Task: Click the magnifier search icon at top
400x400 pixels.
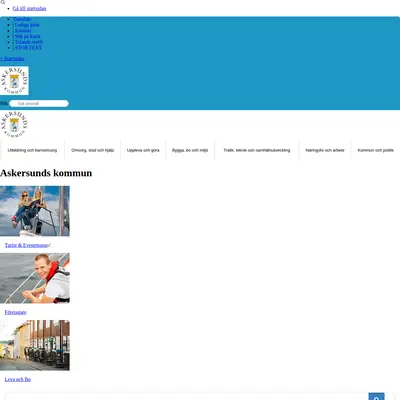Action: click(3, 2)
